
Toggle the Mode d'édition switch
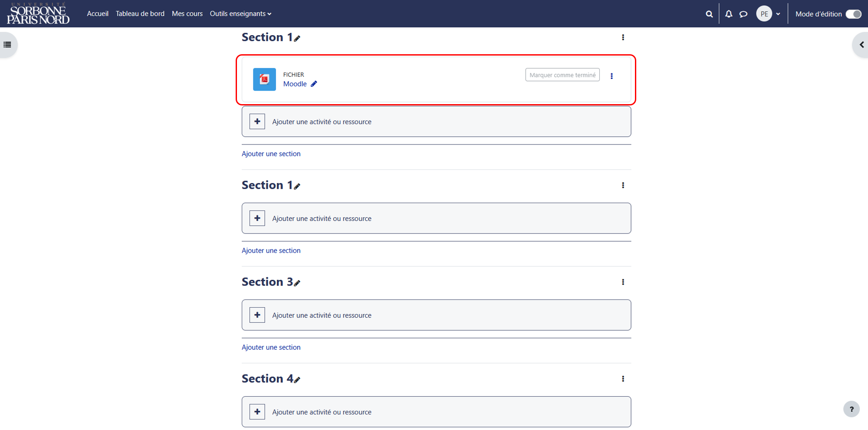coord(854,14)
